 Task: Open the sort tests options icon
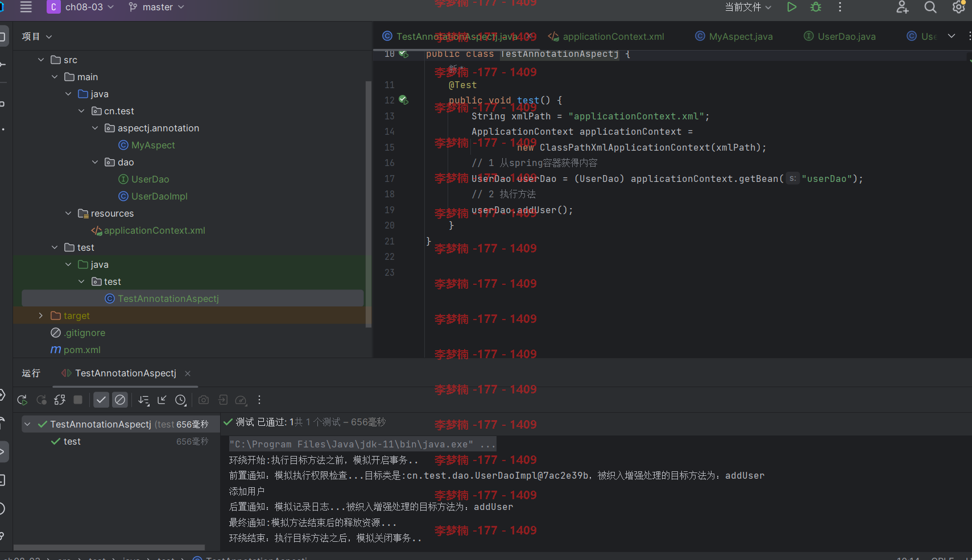(143, 400)
